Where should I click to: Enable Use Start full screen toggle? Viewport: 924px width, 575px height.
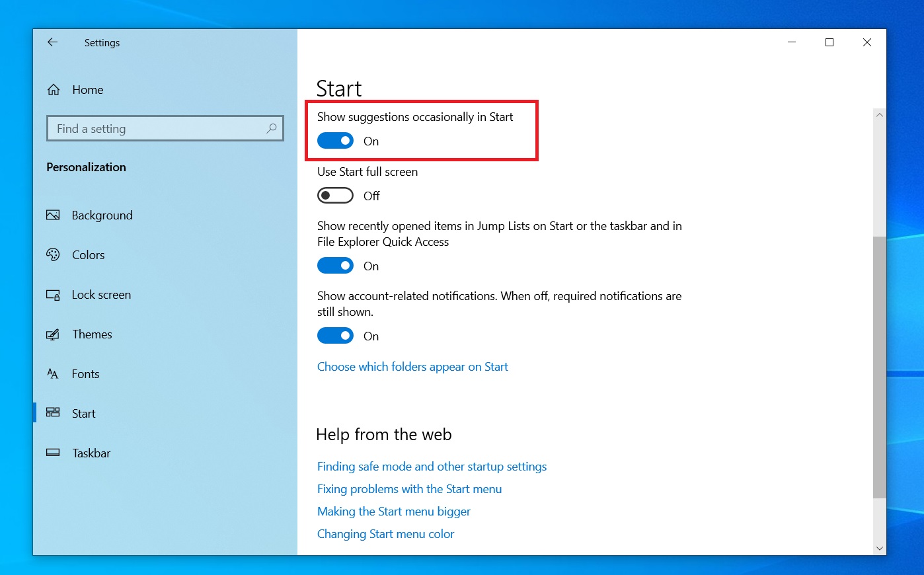coord(335,196)
